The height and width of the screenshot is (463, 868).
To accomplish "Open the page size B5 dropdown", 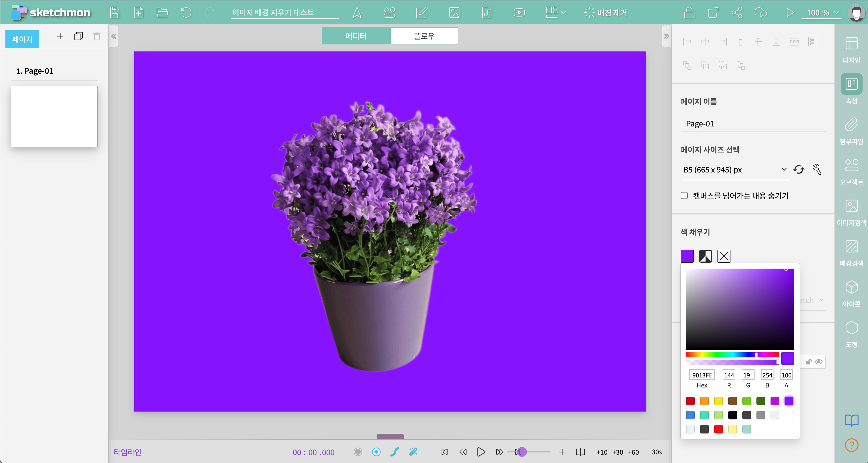I will click(x=734, y=169).
